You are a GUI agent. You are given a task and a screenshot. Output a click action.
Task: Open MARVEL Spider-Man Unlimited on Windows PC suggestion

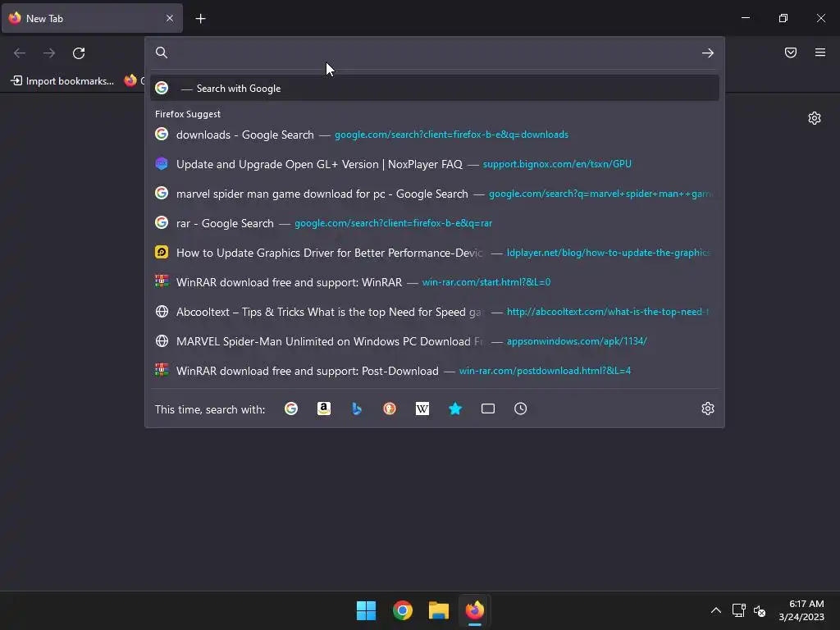(x=435, y=340)
